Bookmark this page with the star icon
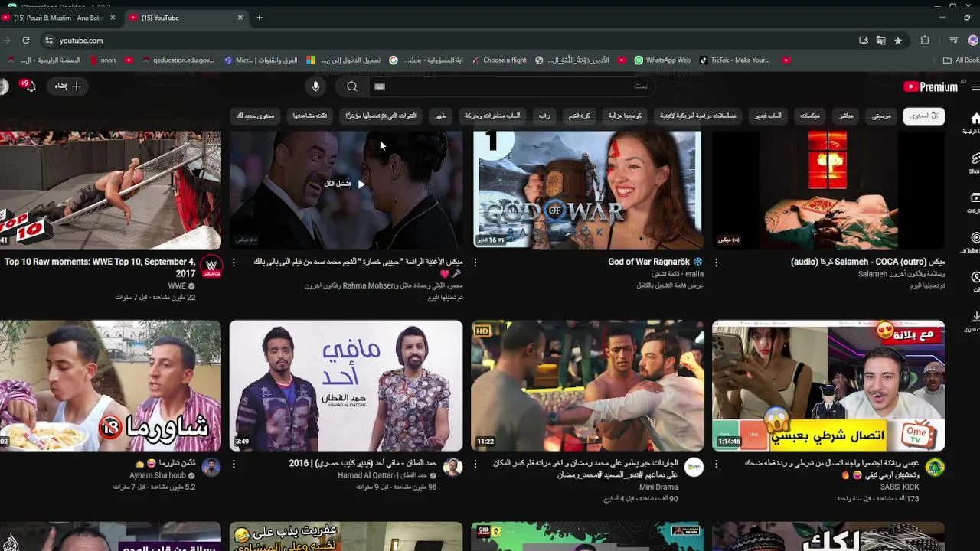The width and height of the screenshot is (980, 551). click(x=898, y=41)
